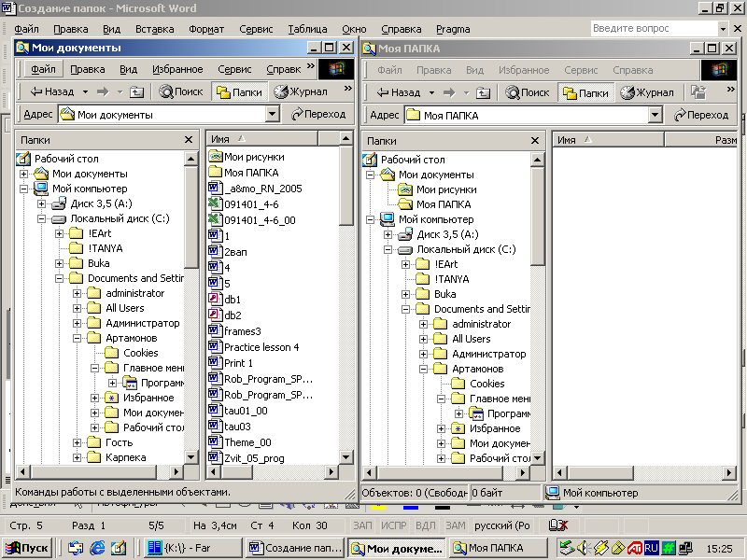The image size is (747, 560).
Task: Select Моя ПАПКА folder in file list
Action: [x=244, y=173]
